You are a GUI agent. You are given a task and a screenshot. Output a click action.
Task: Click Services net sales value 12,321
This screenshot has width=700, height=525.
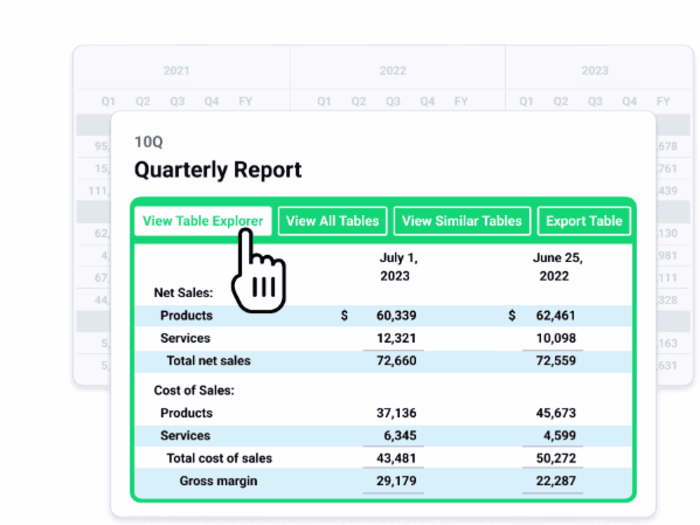pyautogui.click(x=396, y=338)
